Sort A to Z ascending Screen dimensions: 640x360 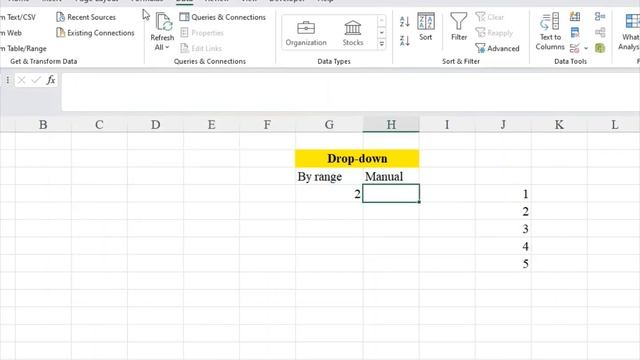404,22
